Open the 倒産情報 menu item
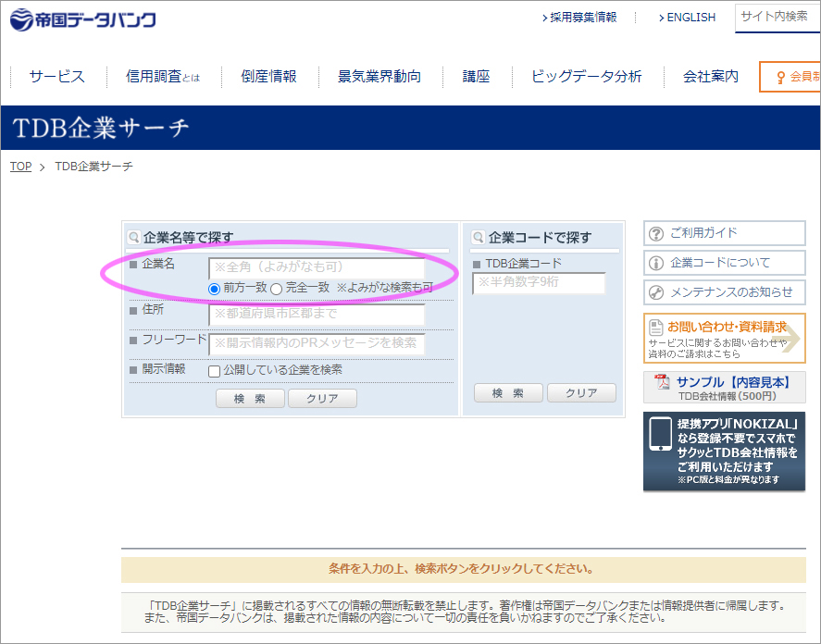The height and width of the screenshot is (644, 821). (267, 77)
